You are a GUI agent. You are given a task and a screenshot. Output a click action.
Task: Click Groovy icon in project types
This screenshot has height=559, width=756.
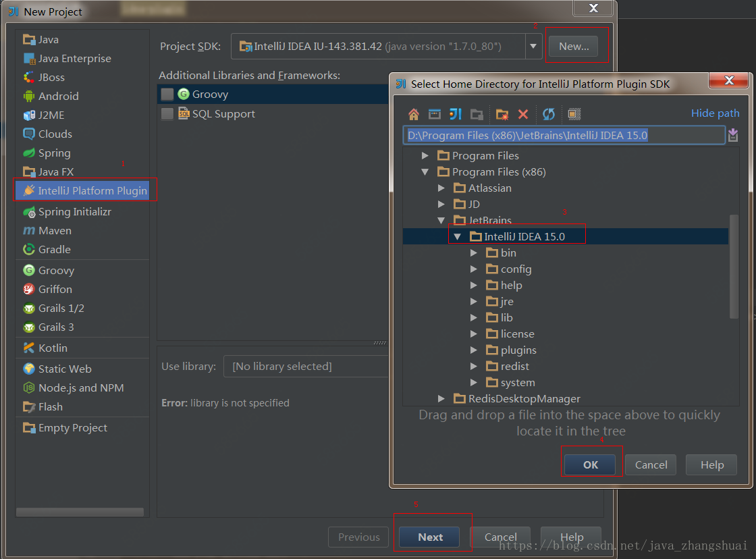(x=29, y=270)
